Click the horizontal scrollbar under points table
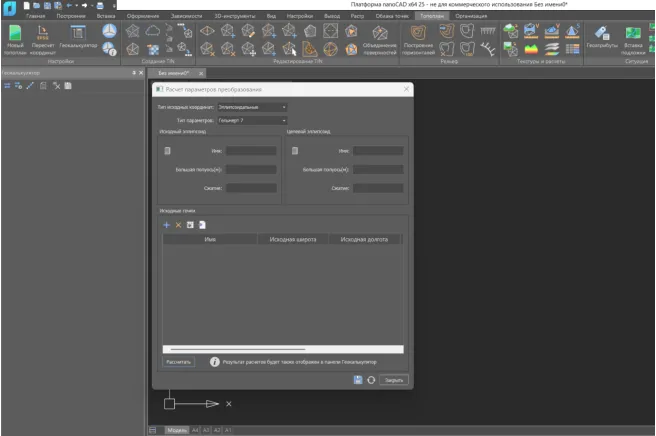The image size is (656, 436). tap(240, 349)
